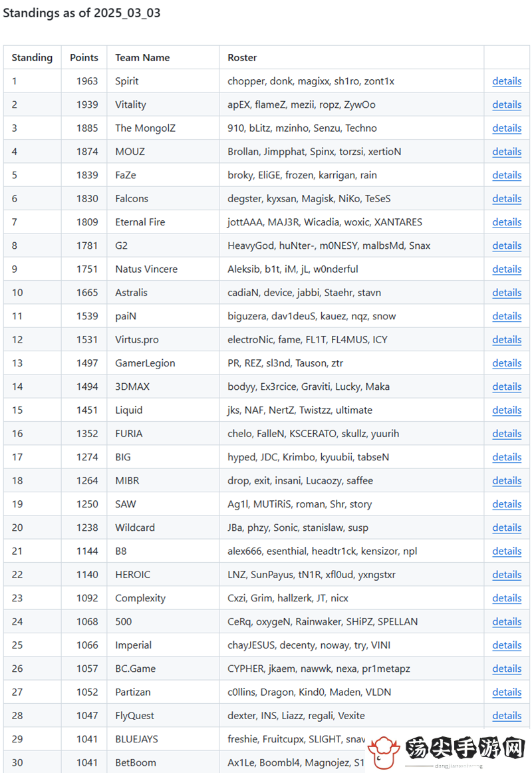Click the G2 row details link
Image resolution: width=532 pixels, height=773 pixels.
coord(507,245)
